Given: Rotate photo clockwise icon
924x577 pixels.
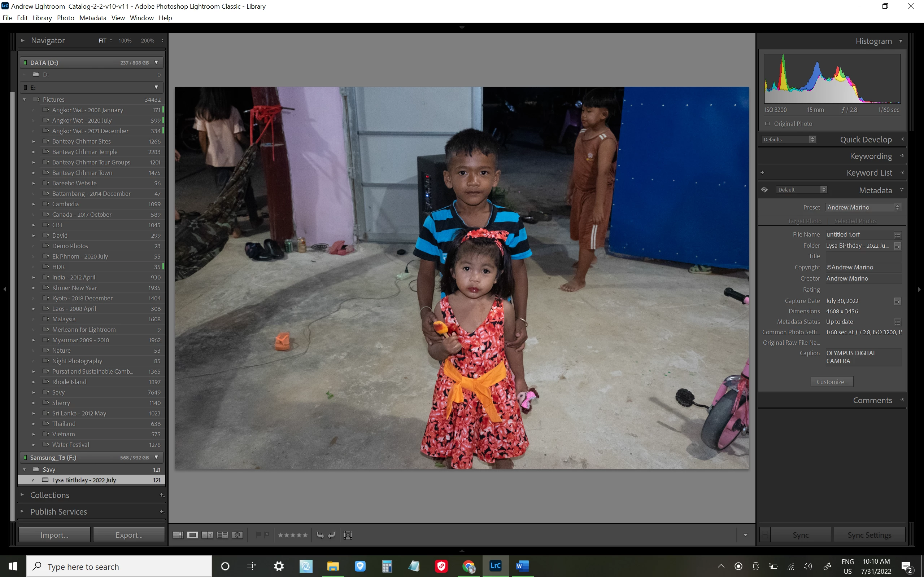Looking at the screenshot, I should point(332,535).
